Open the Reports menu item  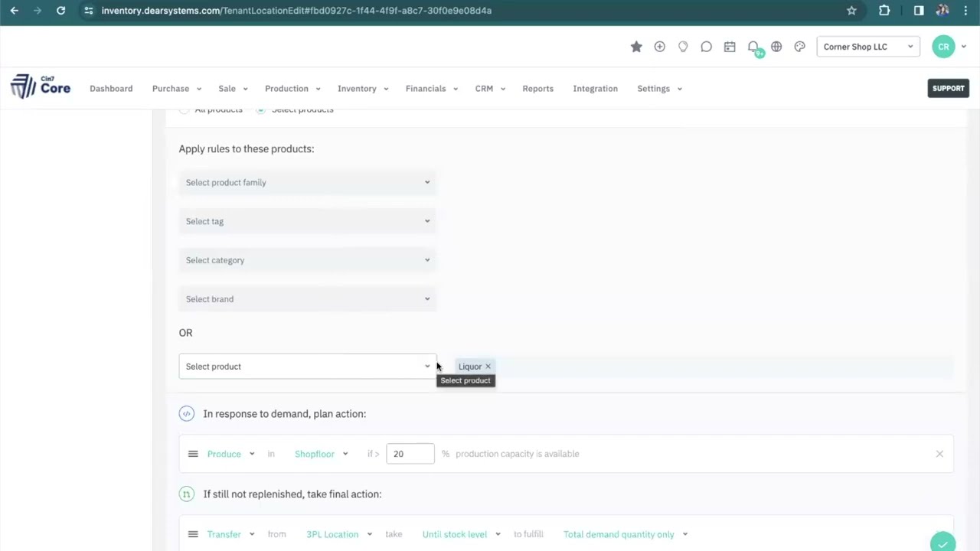[537, 89]
